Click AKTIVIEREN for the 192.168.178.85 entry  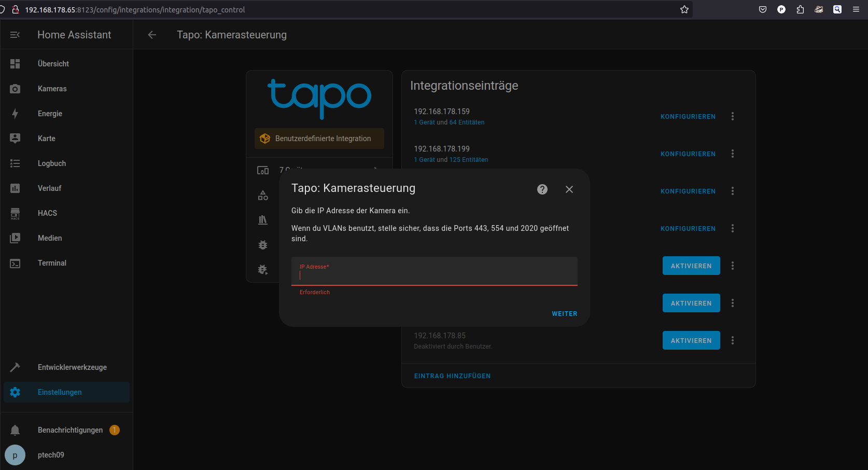click(x=691, y=340)
